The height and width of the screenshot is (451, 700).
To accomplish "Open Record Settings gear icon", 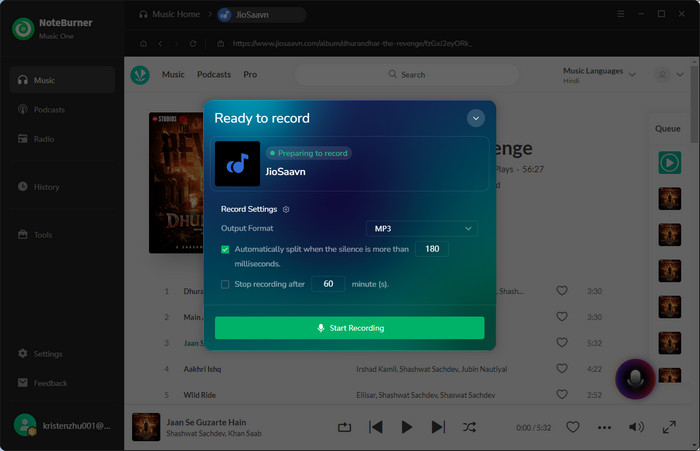I will 286,209.
